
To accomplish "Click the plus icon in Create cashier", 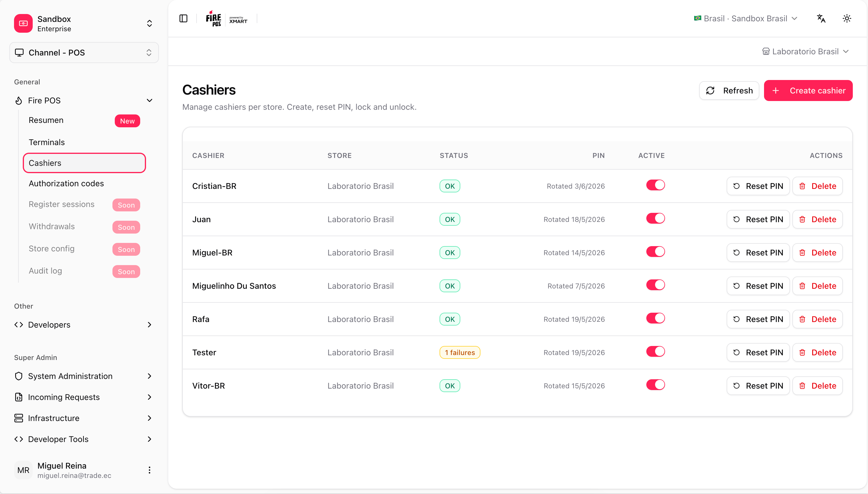I will coord(775,91).
